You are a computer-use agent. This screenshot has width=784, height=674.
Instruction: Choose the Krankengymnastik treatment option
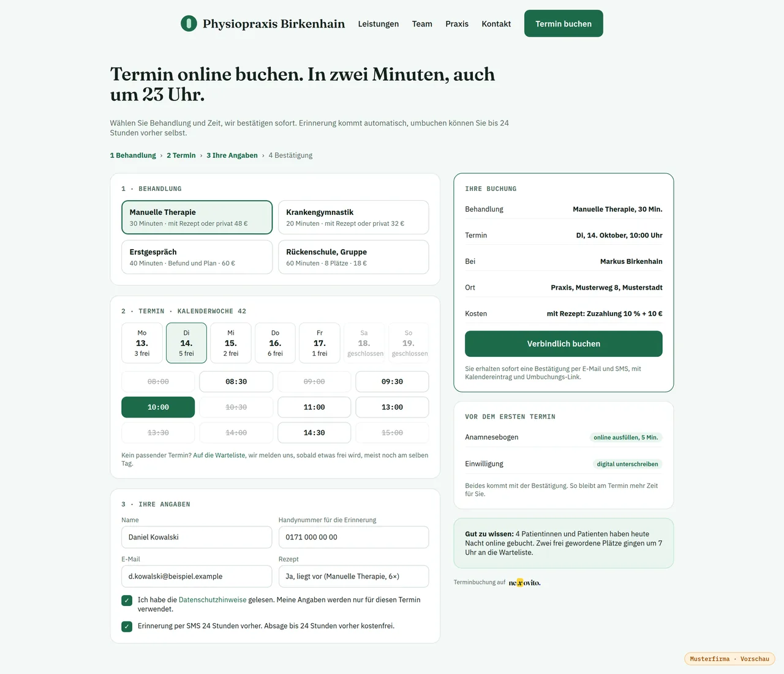point(353,217)
